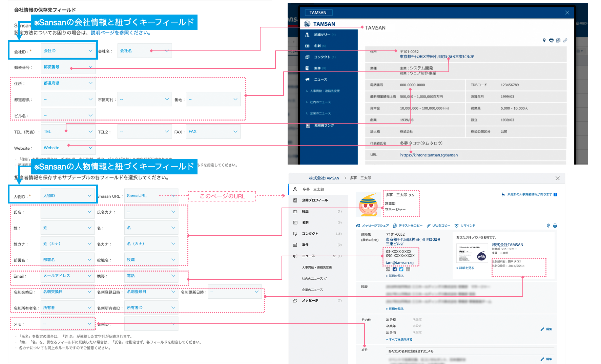Click the chain link icon in company panel
This screenshot has height=364, width=601.
[x=565, y=40]
